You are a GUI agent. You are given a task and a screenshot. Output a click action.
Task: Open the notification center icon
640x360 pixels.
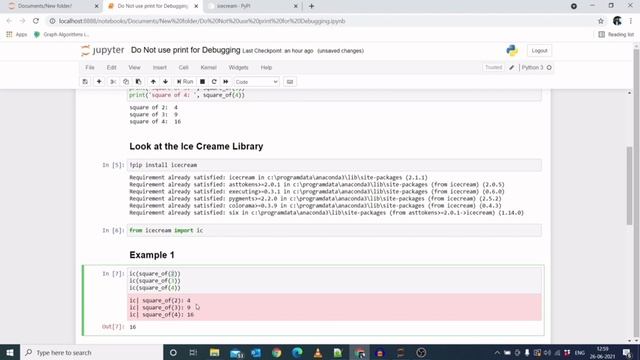click(x=627, y=352)
